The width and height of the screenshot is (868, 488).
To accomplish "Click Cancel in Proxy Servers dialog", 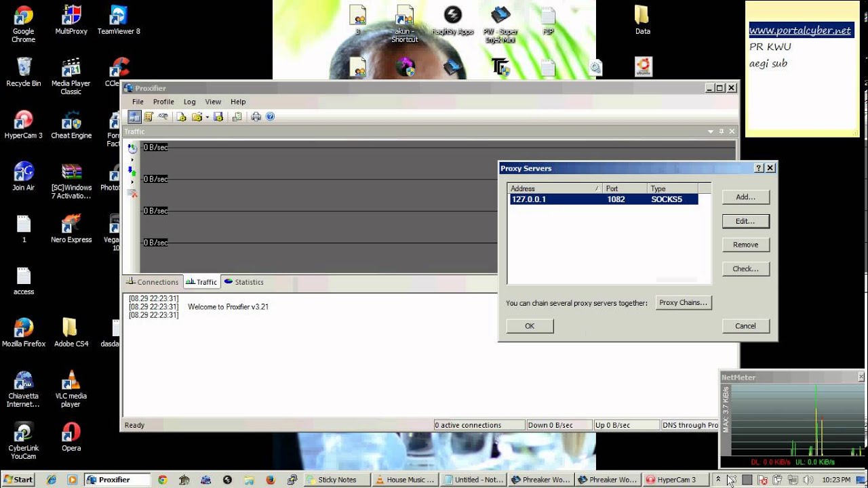I will coord(745,326).
